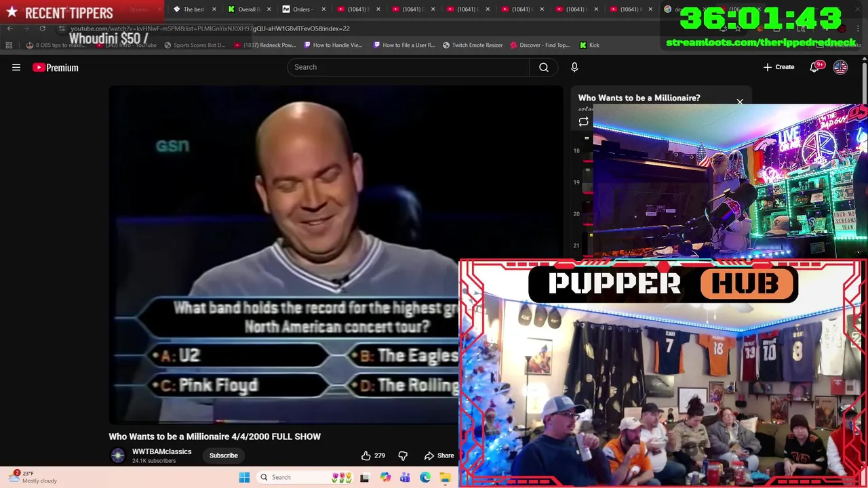Select playlist item number 18

coord(583,150)
